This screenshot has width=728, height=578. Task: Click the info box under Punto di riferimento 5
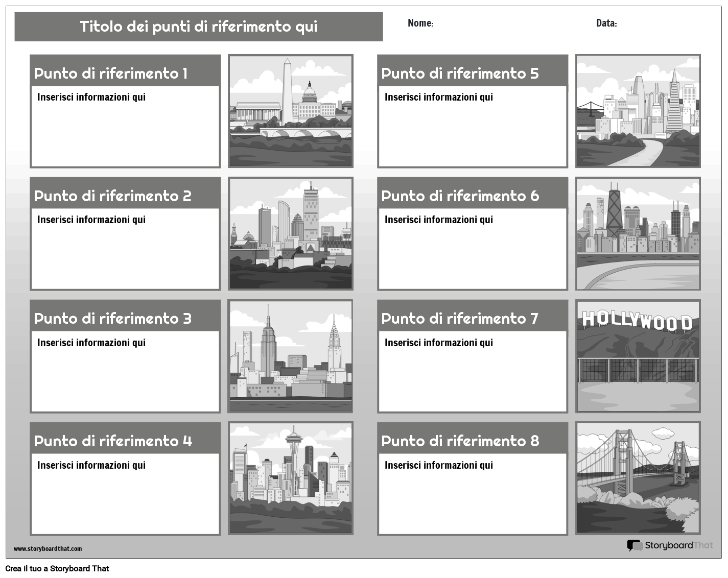click(473, 126)
